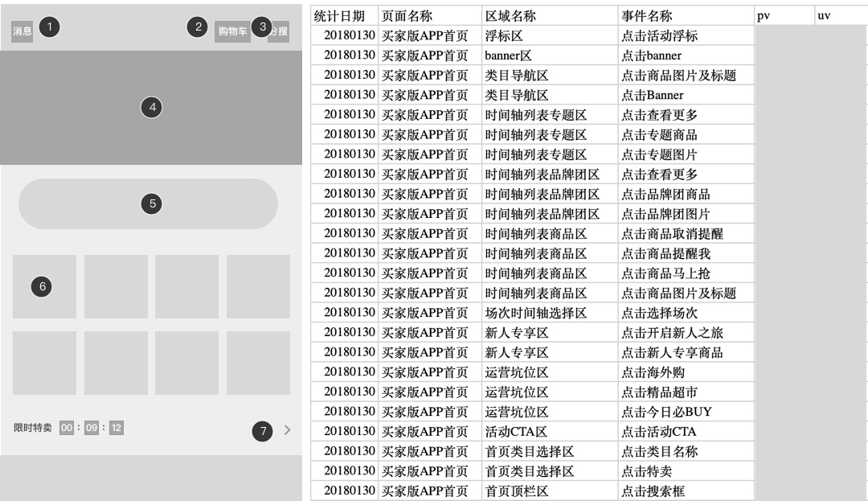Click marker 5 on the rounded bar
Viewport: 868px width, 501px height.
tap(151, 203)
